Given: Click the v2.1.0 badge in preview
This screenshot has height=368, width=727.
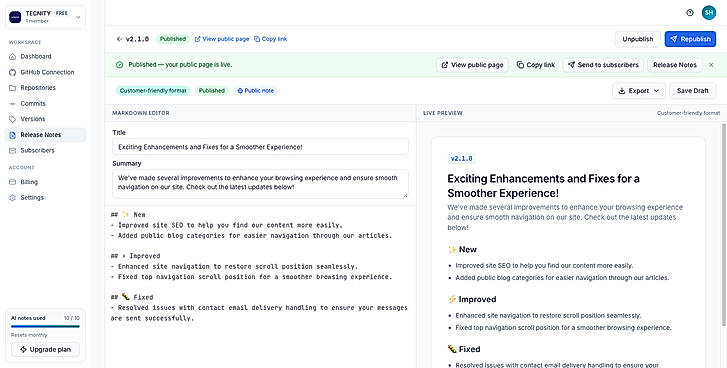Looking at the screenshot, I should pyautogui.click(x=461, y=159).
